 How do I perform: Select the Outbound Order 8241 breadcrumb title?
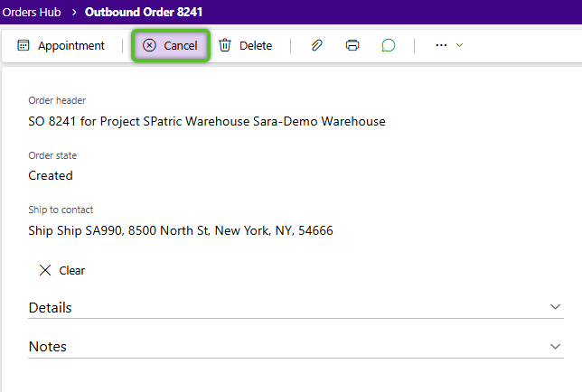click(x=144, y=12)
